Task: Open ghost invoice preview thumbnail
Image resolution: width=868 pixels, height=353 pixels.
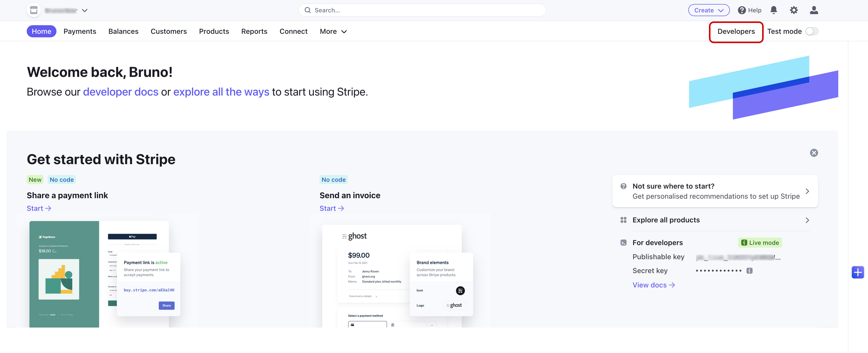Action: click(398, 276)
